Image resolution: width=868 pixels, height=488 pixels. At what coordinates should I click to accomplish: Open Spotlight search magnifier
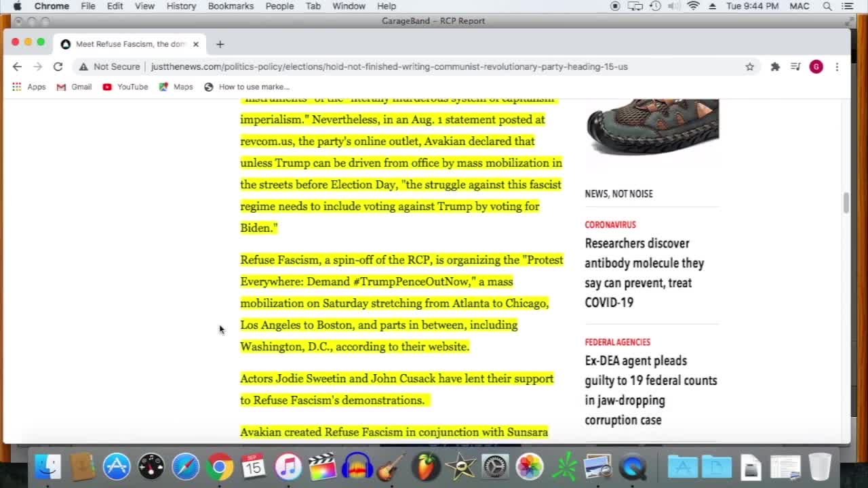(x=827, y=6)
